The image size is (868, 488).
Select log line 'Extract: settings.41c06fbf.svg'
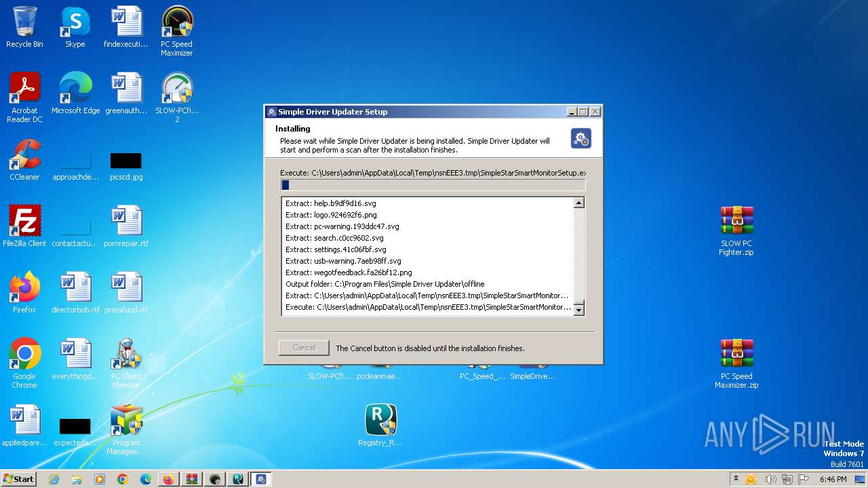click(336, 249)
